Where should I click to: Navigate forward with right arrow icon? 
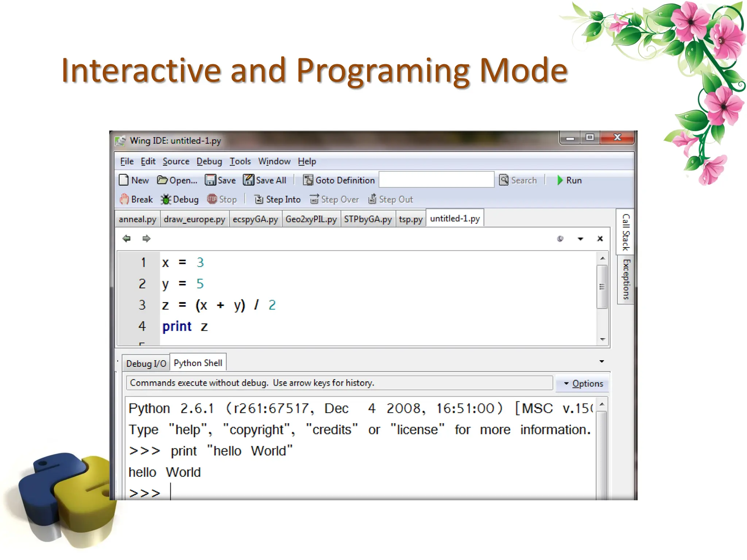click(x=146, y=238)
